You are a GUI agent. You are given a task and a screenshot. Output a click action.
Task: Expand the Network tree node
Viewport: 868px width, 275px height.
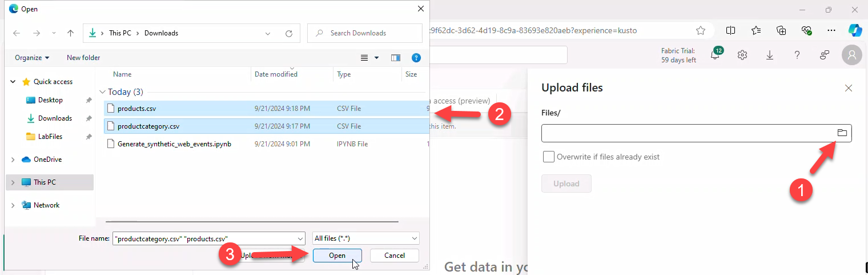tap(13, 205)
